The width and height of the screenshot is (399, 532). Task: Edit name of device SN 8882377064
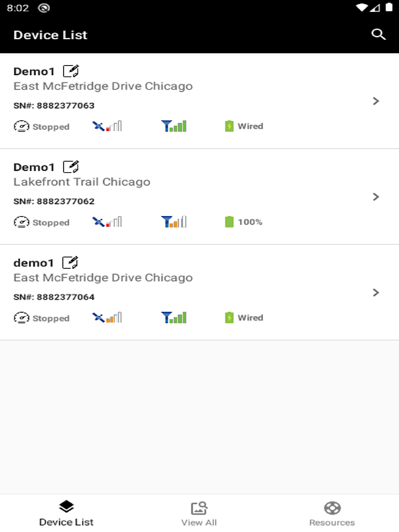pyautogui.click(x=70, y=263)
